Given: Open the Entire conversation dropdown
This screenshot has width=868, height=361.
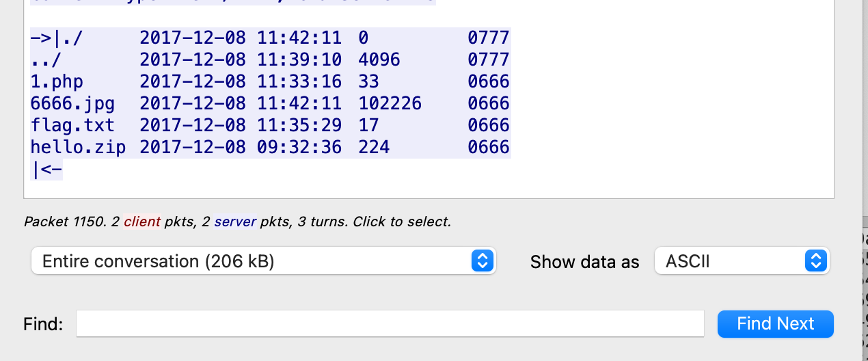Looking at the screenshot, I should (263, 261).
